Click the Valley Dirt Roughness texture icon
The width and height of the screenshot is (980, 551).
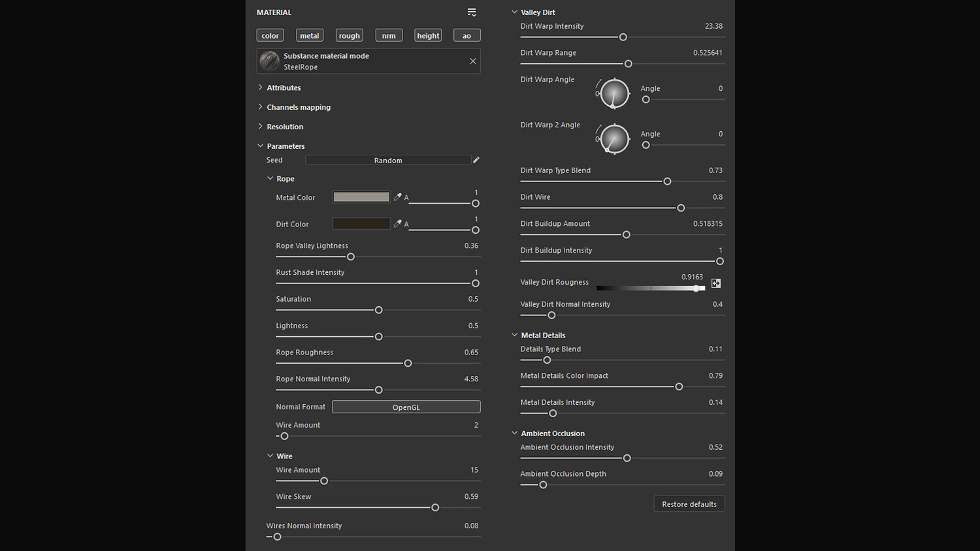[716, 283]
